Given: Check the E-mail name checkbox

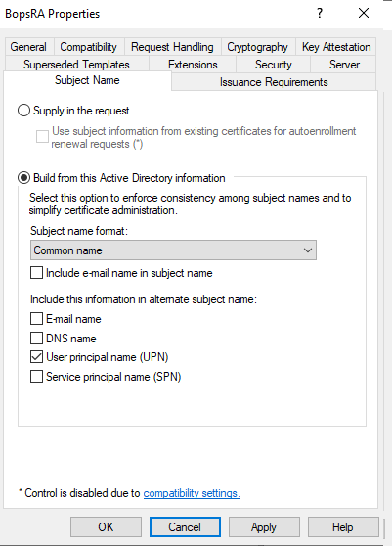Looking at the screenshot, I should (x=36, y=319).
